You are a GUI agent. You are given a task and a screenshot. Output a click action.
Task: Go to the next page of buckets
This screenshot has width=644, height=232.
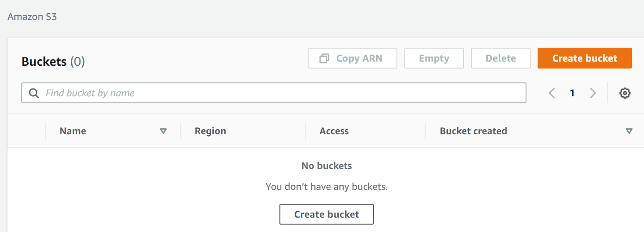click(593, 93)
